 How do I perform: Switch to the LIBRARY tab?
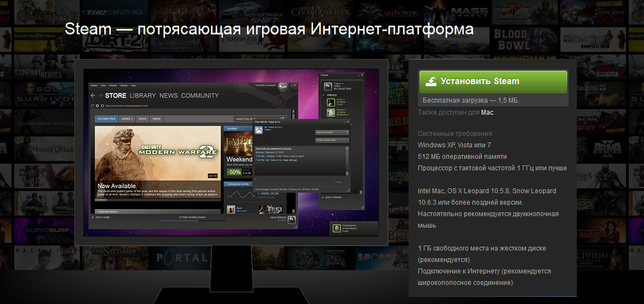[x=143, y=96]
